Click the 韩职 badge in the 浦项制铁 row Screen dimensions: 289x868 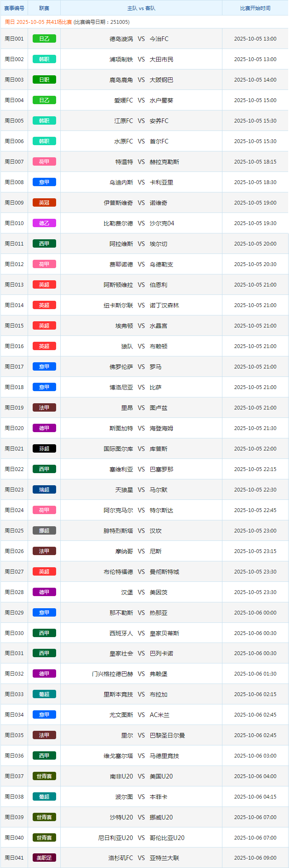point(44,59)
